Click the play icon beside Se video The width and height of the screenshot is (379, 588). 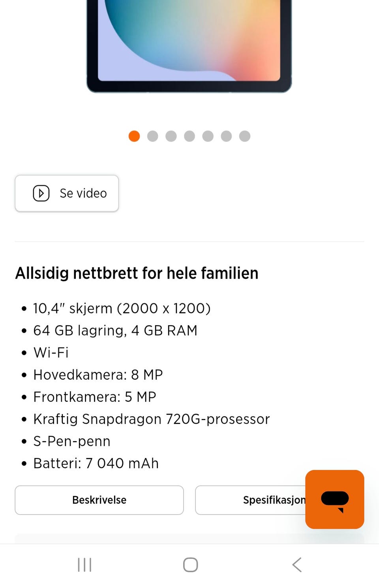click(x=41, y=193)
